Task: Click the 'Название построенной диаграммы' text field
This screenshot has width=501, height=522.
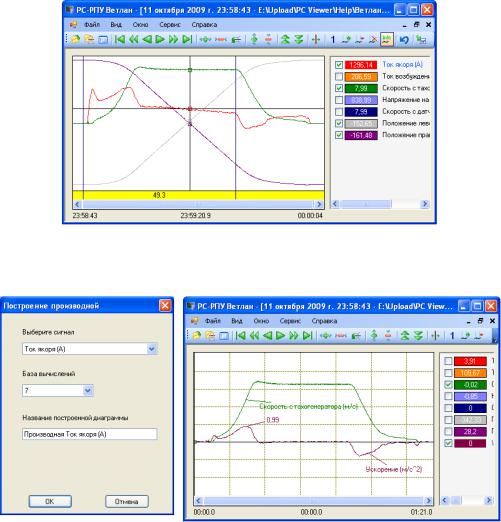Action: coord(89,434)
